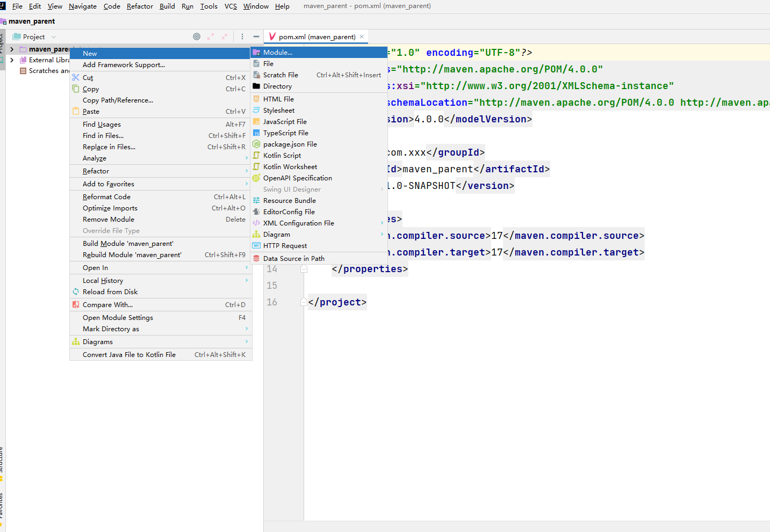Select Convert Java File to Kotlin File

coord(160,355)
